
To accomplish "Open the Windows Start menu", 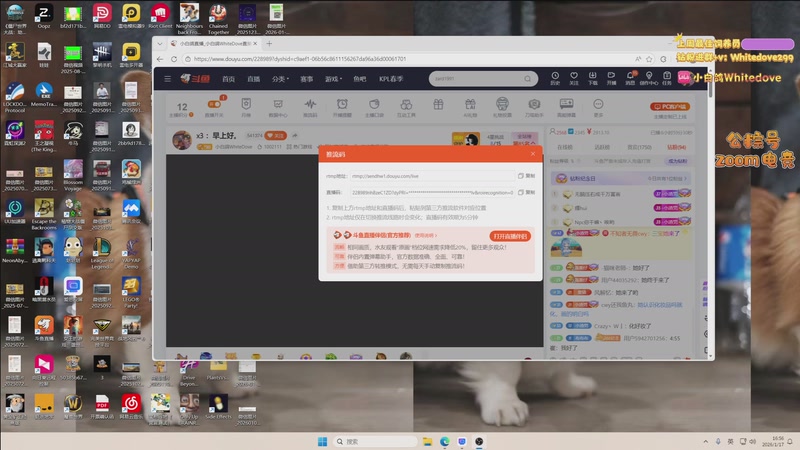I will [322, 441].
